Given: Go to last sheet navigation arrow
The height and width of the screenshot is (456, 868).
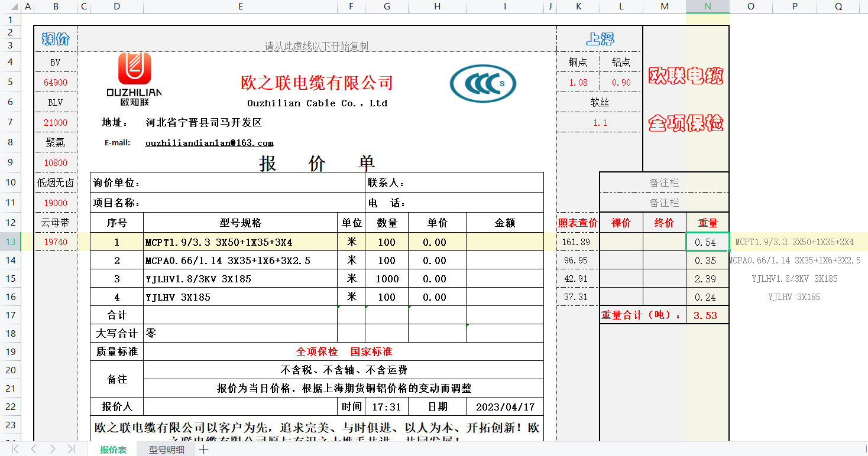Looking at the screenshot, I should [x=71, y=450].
